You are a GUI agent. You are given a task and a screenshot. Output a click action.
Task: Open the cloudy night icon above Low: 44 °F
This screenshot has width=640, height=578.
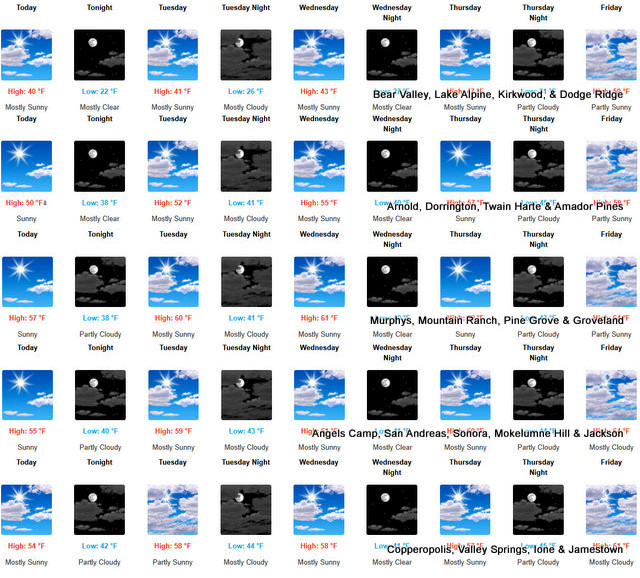click(x=246, y=510)
